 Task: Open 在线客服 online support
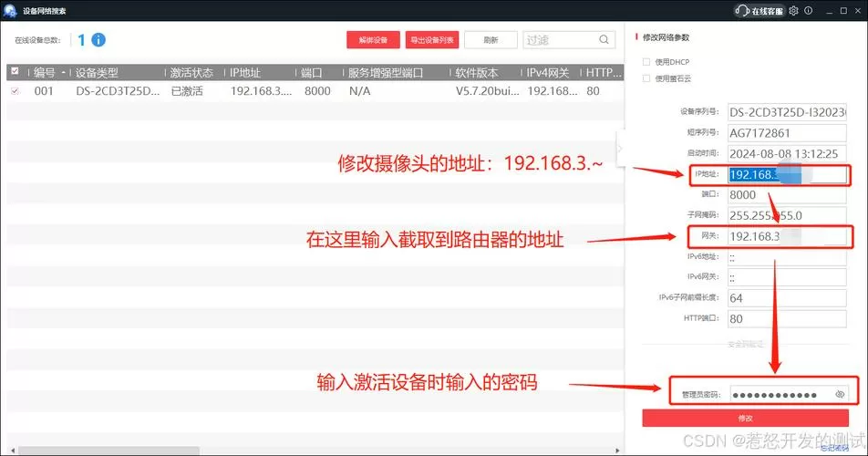coord(759,11)
